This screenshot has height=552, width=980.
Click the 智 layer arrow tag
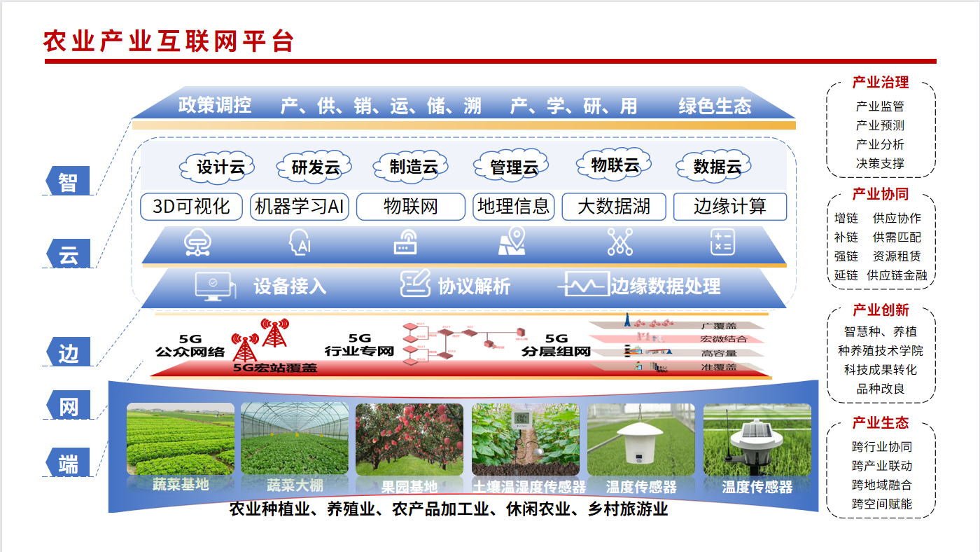[x=67, y=181]
